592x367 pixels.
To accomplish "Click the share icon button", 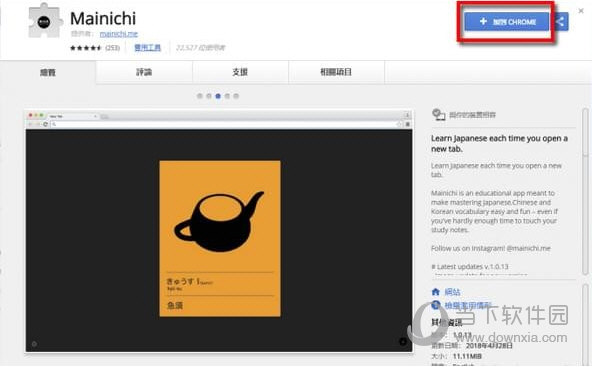I will (560, 22).
